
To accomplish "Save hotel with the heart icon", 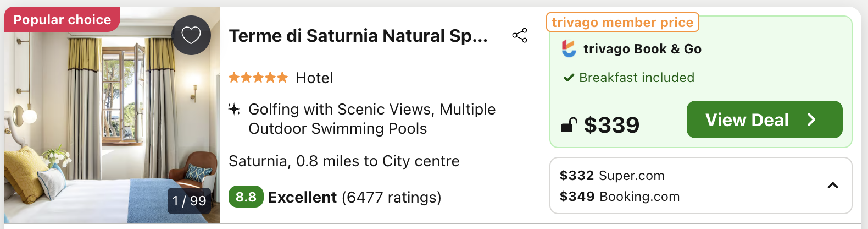I will 191,35.
